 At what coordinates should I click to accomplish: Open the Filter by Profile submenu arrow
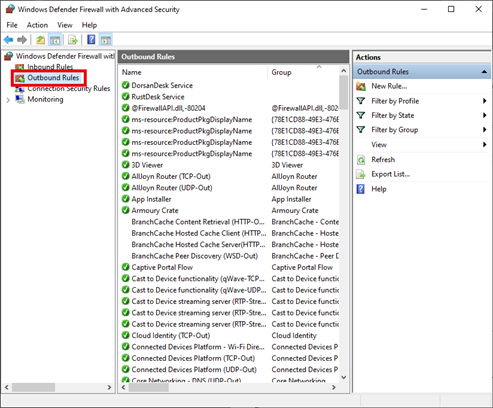(x=484, y=101)
